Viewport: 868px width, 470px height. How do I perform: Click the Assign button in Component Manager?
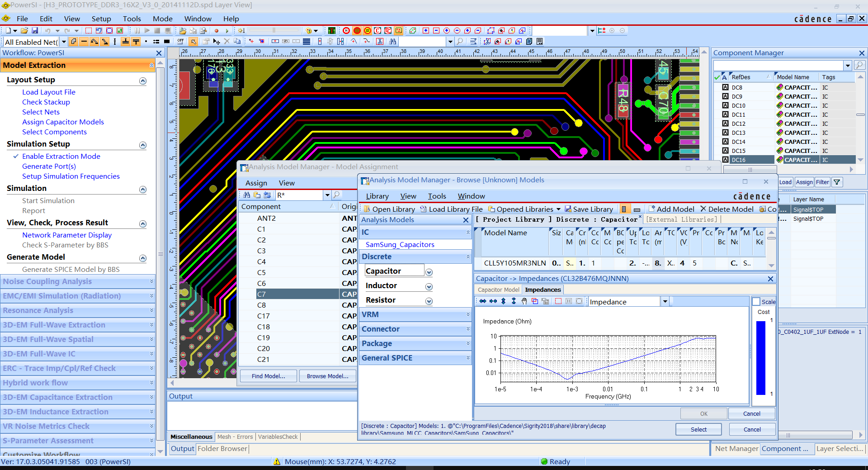tap(804, 182)
